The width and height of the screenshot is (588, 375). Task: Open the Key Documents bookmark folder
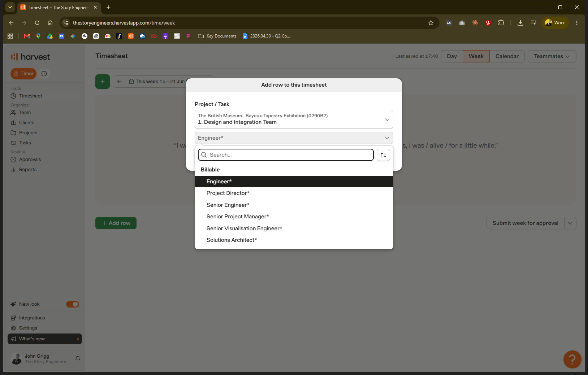[x=217, y=36]
